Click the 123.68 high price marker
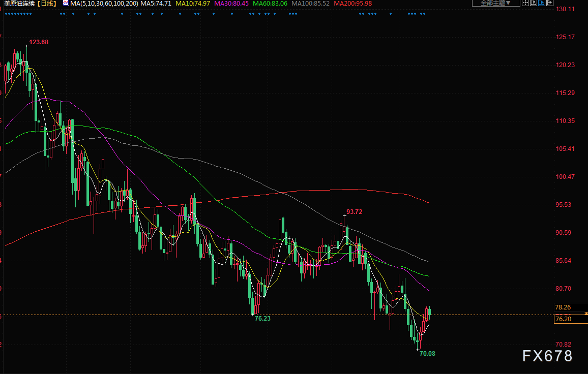Screen dimensions: 588x374 [39, 42]
